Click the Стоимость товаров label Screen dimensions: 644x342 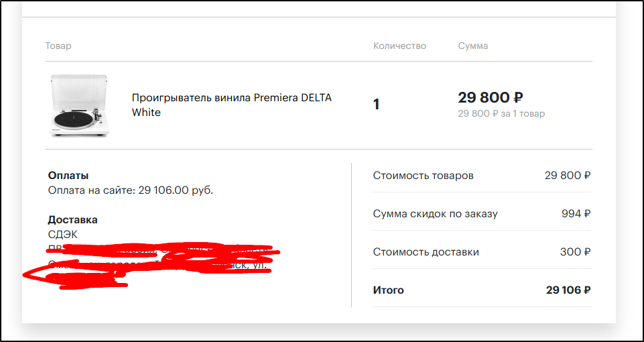click(x=423, y=176)
